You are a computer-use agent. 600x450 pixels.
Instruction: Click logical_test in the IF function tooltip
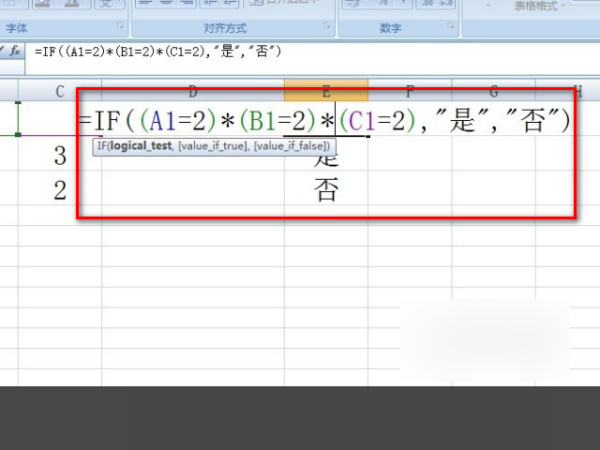(x=140, y=146)
